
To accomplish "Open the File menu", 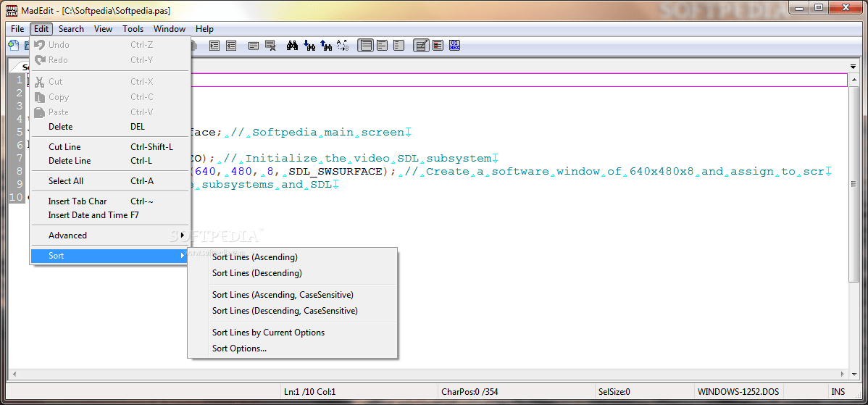I will point(17,29).
